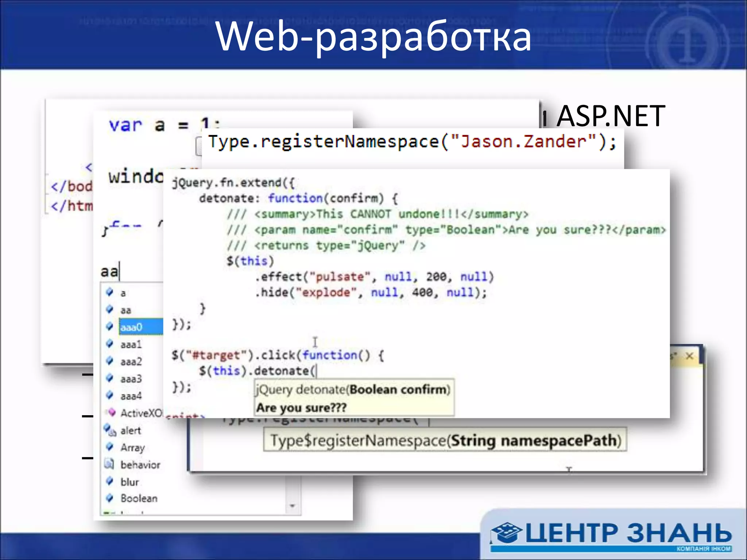Select 'Boolean' from the suggestion list
Image resolution: width=747 pixels, height=560 pixels.
point(139,498)
